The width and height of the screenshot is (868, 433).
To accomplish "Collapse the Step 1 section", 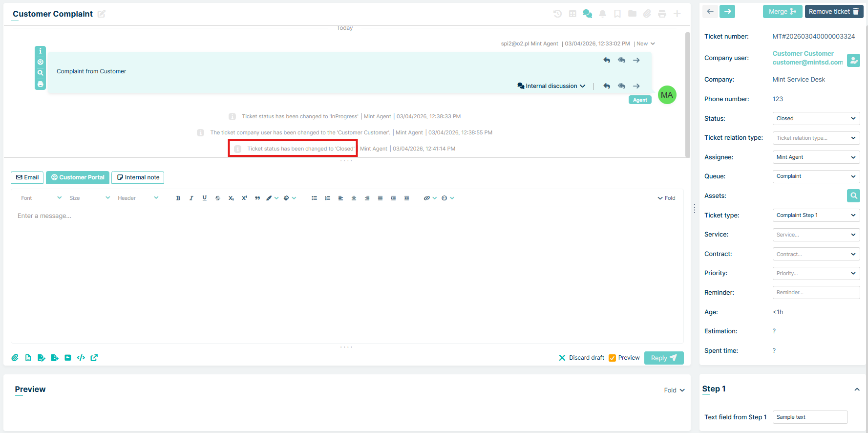I will click(857, 389).
